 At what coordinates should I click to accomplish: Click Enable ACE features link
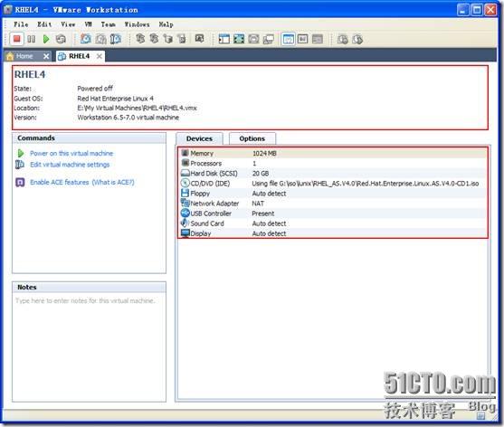(60, 182)
